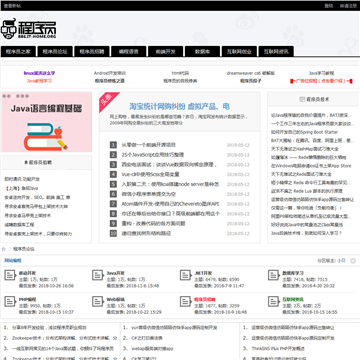Click the 移动开发 forum title
Viewport: 360px width, 360px height.
click(x=27, y=273)
